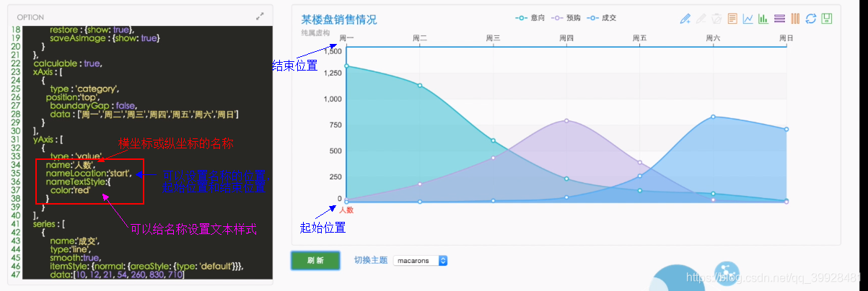Click the 周二 x-axis label
The height and width of the screenshot is (291, 868).
(420, 37)
